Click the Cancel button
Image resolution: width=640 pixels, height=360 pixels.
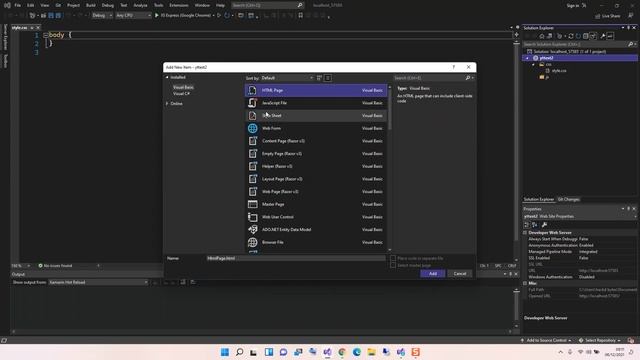(x=460, y=273)
